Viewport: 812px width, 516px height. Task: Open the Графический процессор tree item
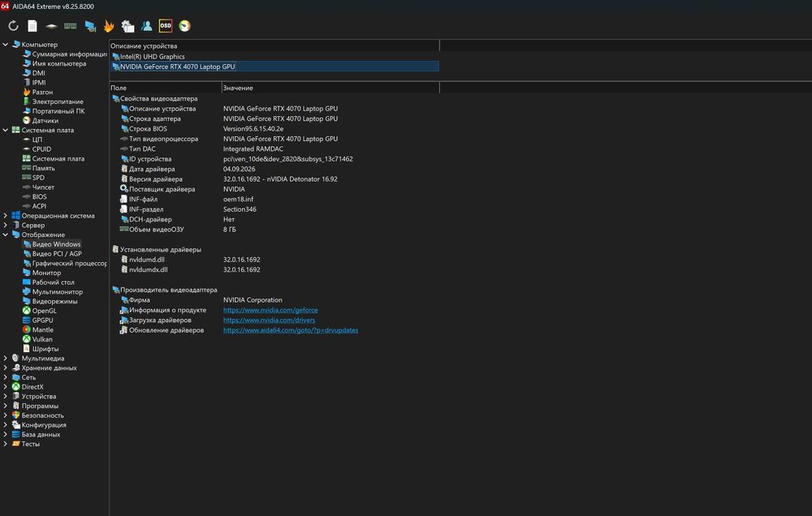(69, 263)
